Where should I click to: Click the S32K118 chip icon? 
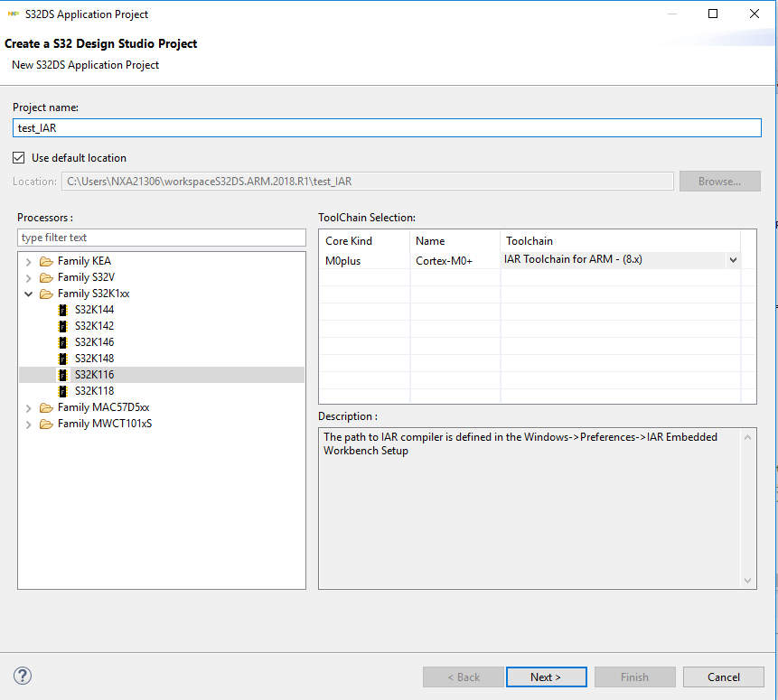point(62,391)
